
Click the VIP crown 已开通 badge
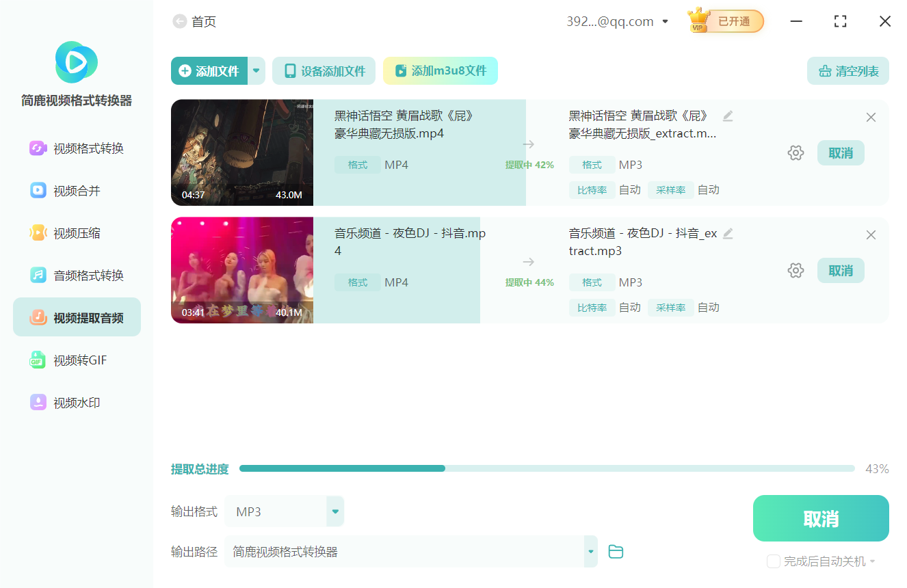coord(726,21)
